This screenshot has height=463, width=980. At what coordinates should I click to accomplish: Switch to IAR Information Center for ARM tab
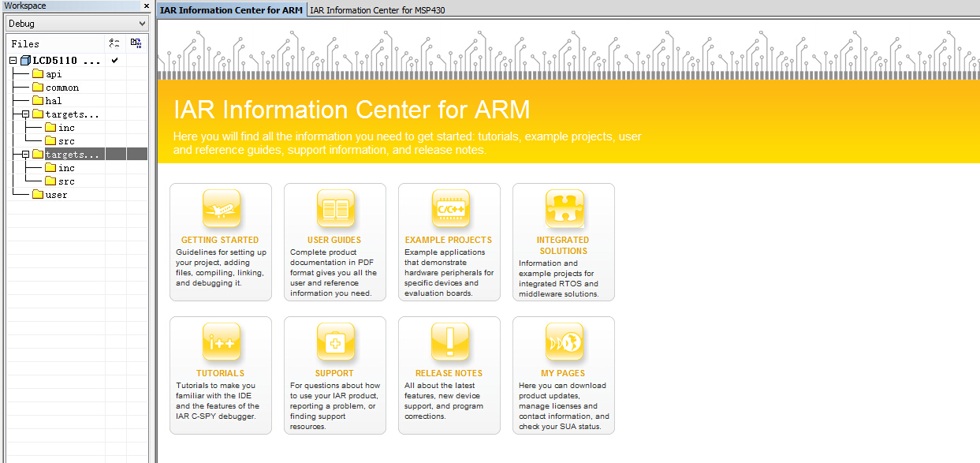231,10
